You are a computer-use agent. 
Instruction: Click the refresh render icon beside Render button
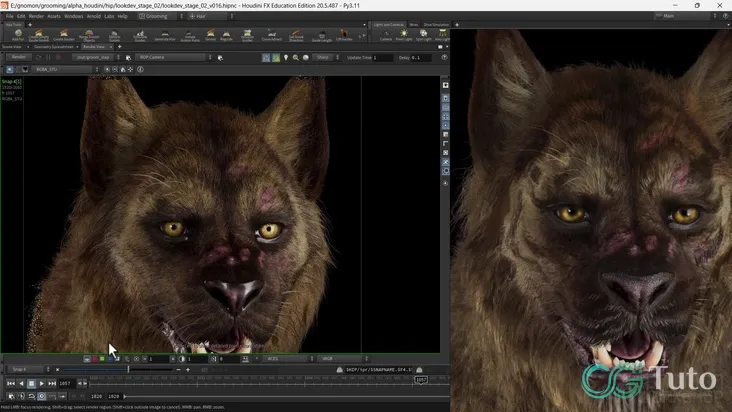point(39,57)
